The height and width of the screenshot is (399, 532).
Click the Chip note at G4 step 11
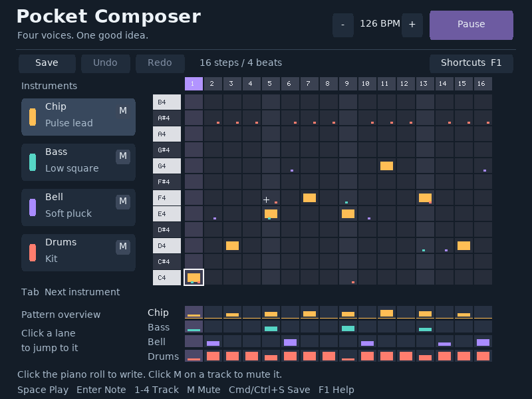(386, 166)
